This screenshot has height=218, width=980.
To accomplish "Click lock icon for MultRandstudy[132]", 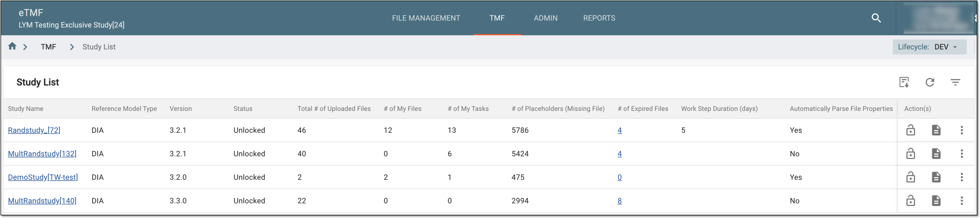I will pos(911,154).
